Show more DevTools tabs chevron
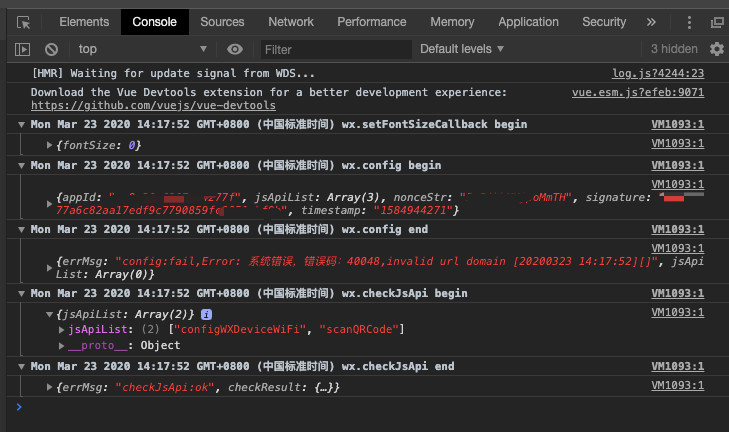729x432 pixels. (x=651, y=22)
